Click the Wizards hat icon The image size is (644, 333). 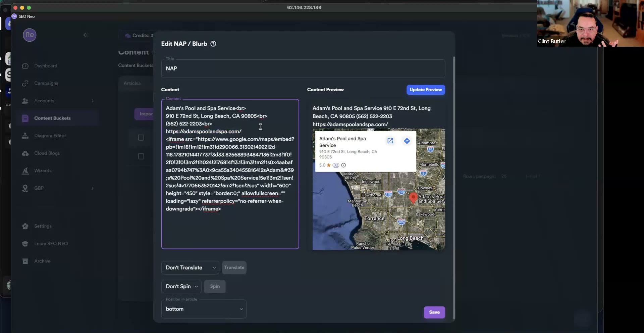25,171
